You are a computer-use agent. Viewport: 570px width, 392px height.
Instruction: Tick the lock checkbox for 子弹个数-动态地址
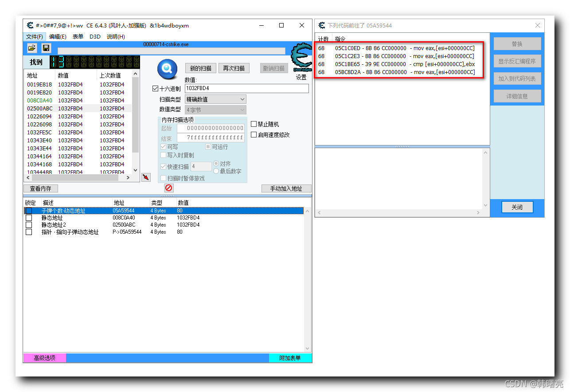29,211
